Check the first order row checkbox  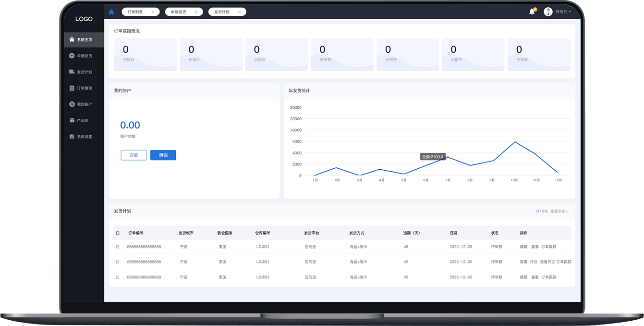pyautogui.click(x=118, y=247)
